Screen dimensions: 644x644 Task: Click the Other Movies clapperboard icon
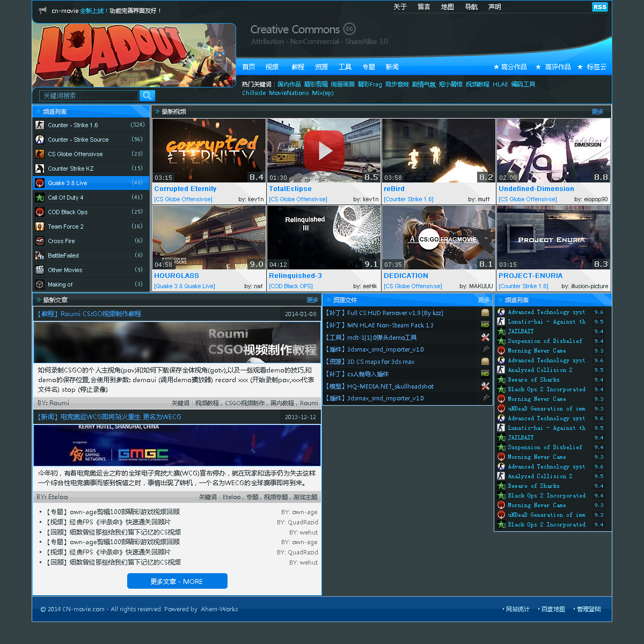40,270
